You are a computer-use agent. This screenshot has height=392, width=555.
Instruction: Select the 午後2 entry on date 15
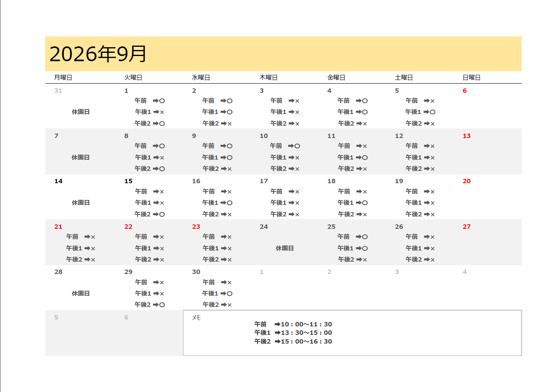point(150,214)
